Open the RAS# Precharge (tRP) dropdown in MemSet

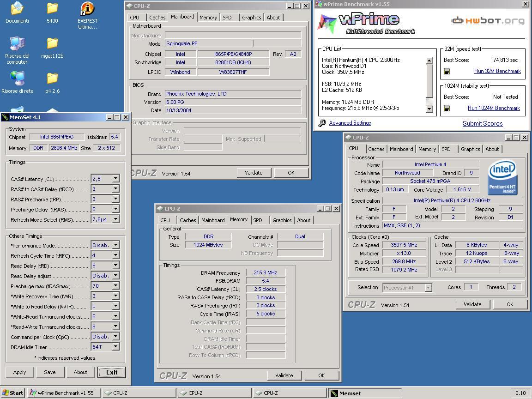pos(116,199)
